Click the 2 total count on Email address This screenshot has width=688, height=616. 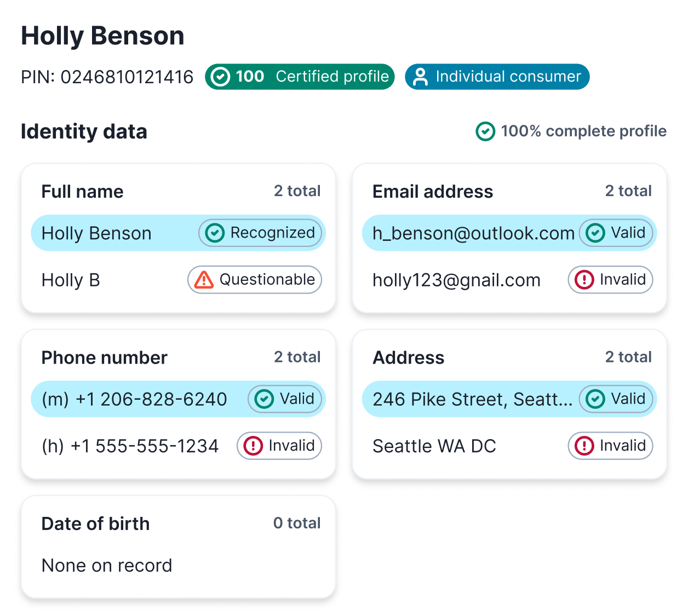coord(628,191)
